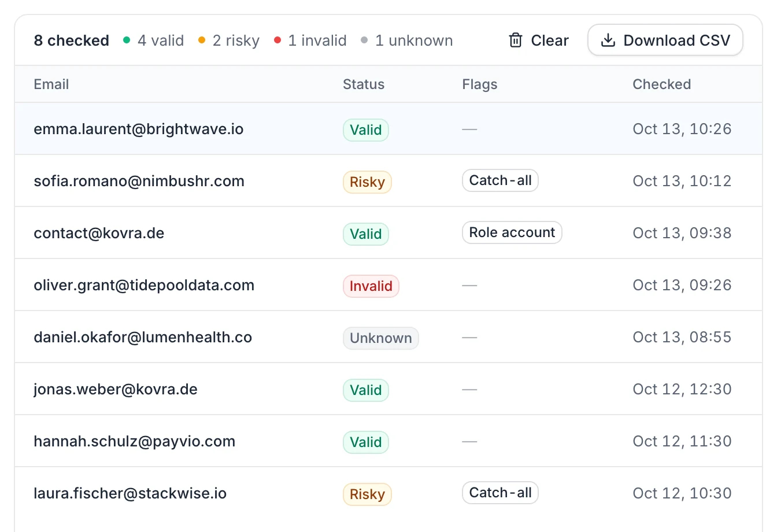This screenshot has width=777, height=532.
Task: Click the Risky badge for laura.fischer
Action: pyautogui.click(x=367, y=494)
